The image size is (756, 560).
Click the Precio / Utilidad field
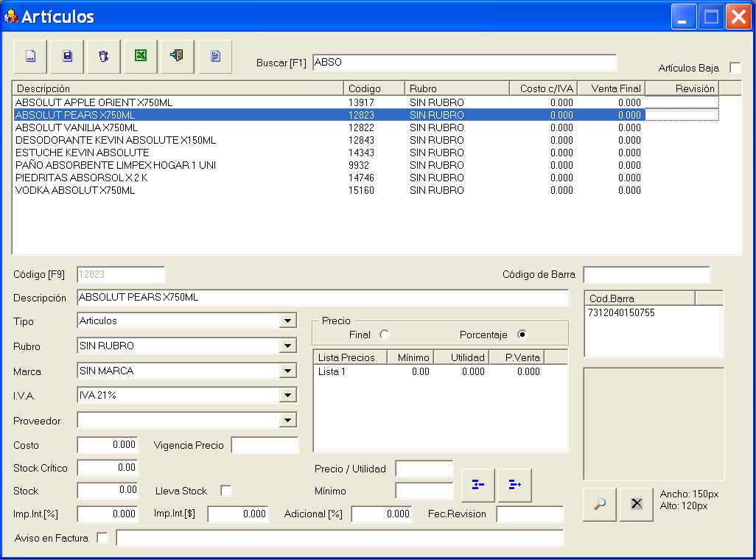424,469
